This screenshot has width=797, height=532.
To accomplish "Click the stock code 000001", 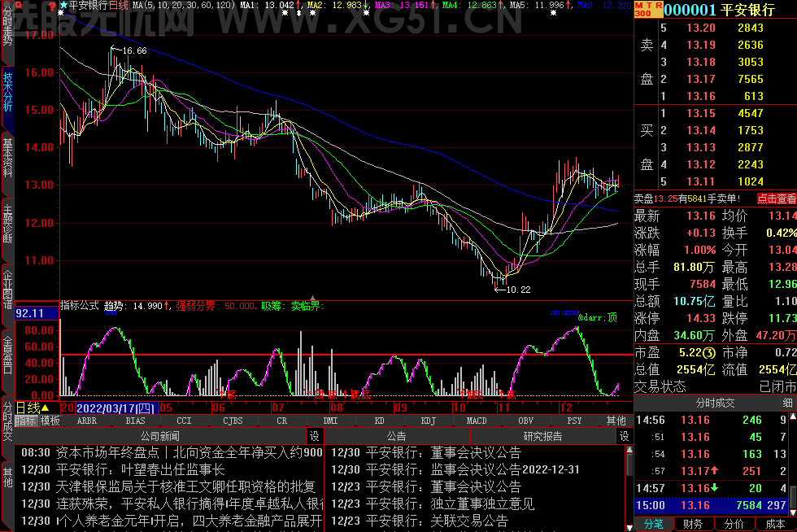I will pos(690,9).
